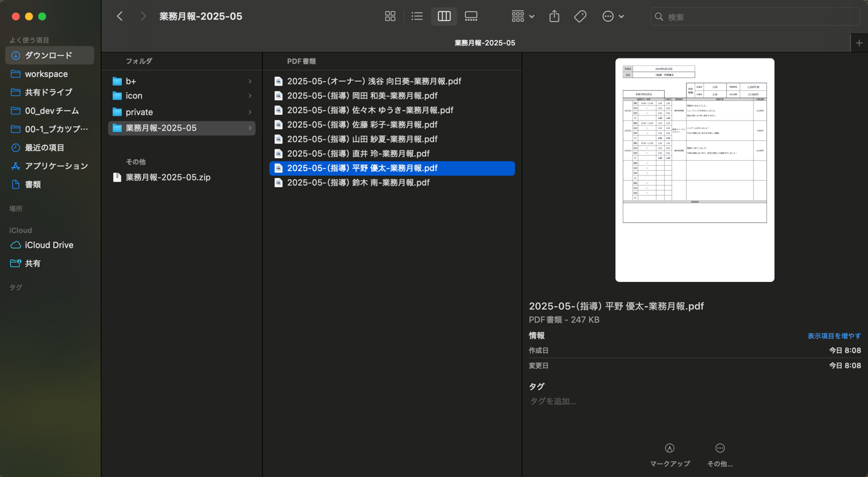Click the Share icon in toolbar
The height and width of the screenshot is (477, 868).
(x=554, y=17)
